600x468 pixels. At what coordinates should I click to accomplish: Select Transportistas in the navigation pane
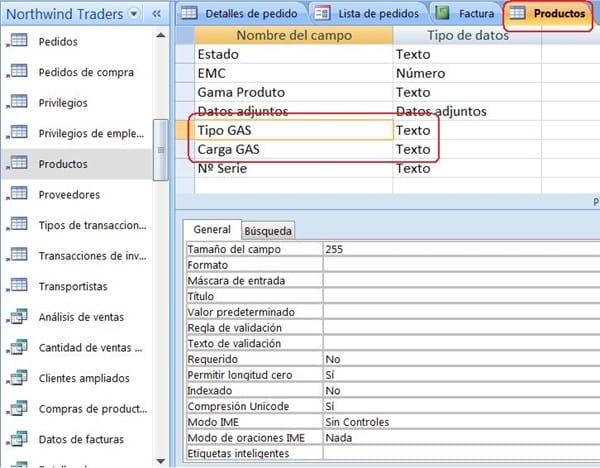[x=73, y=286]
